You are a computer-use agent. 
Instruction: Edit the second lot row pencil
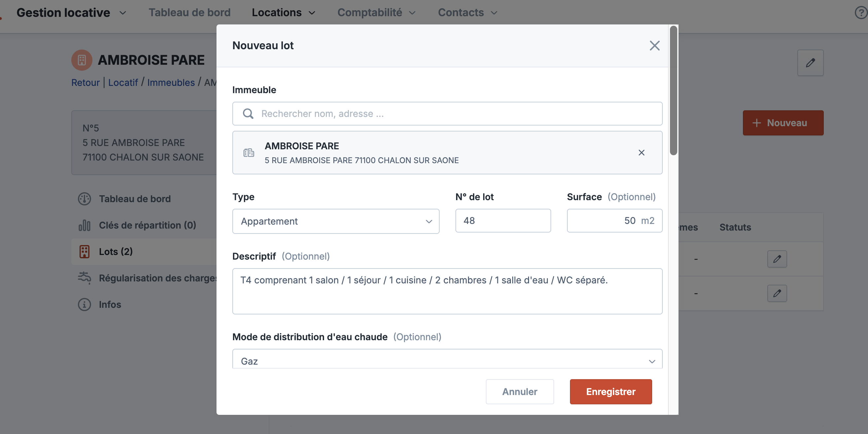[x=777, y=293]
